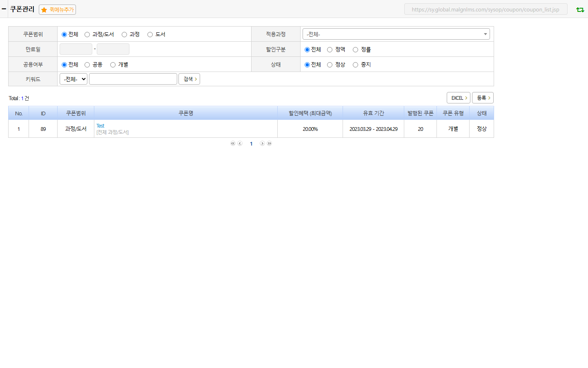Select 전체 radio in 할인구분 row
Viewport: 588px width, 368px height.
[x=307, y=49]
